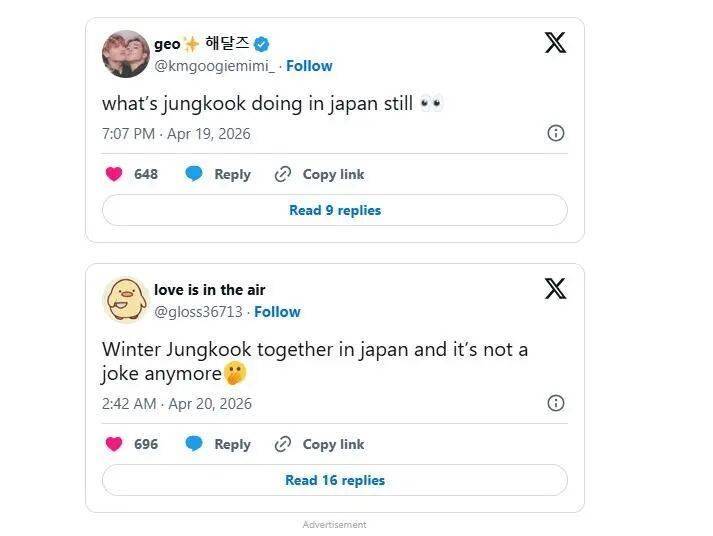The image size is (713, 536).
Task: Click the X logo on gloss36713's tweet
Action: click(x=555, y=289)
